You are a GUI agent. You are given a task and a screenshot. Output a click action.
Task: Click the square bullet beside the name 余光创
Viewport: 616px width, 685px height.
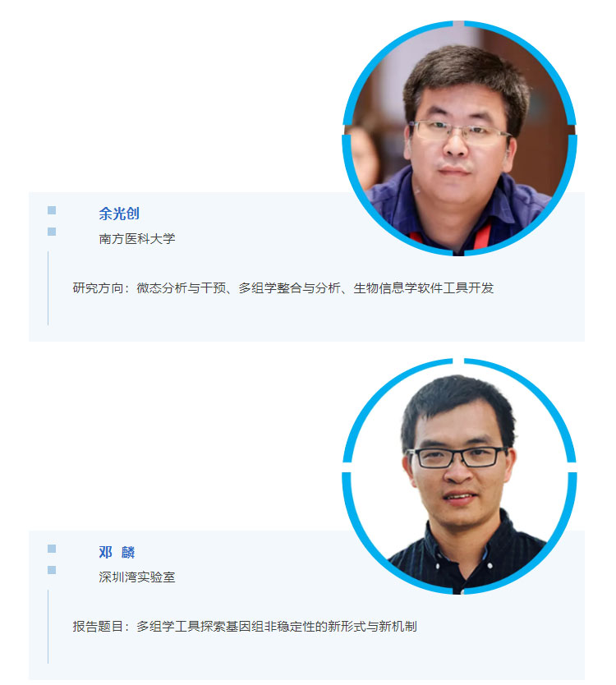point(52,210)
